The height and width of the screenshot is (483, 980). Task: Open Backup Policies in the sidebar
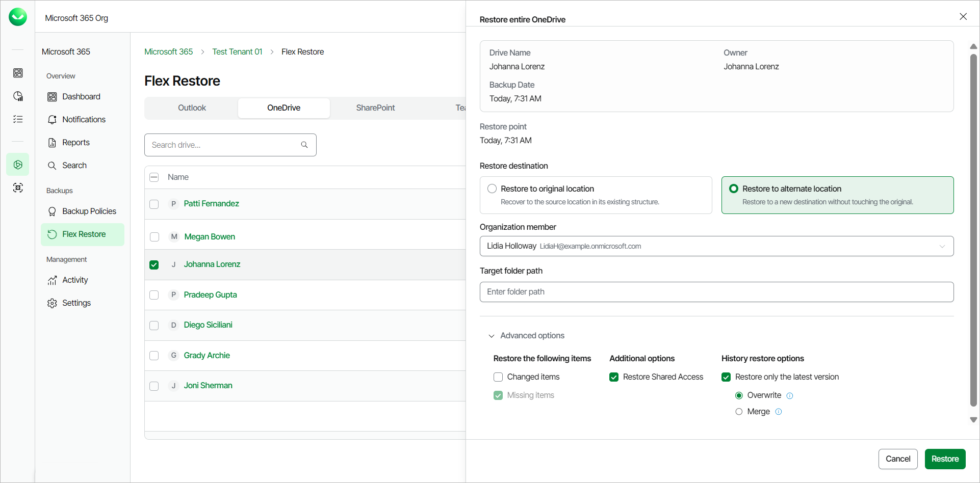pos(83,211)
